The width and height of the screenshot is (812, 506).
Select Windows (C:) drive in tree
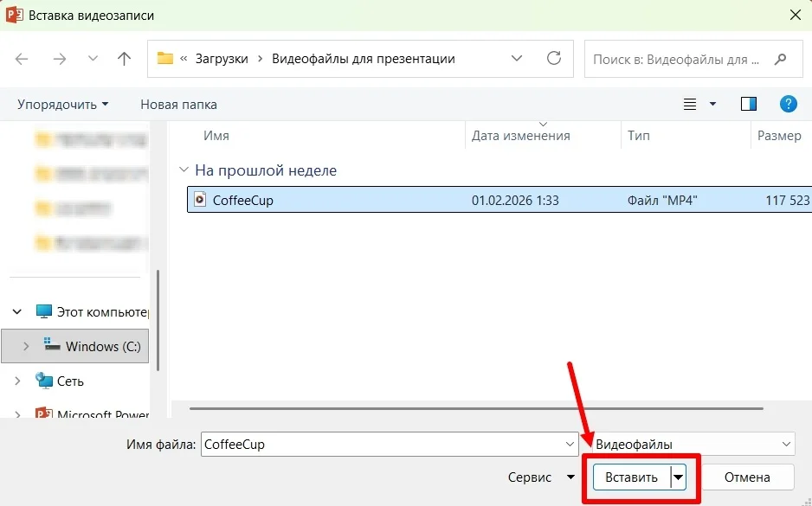103,346
